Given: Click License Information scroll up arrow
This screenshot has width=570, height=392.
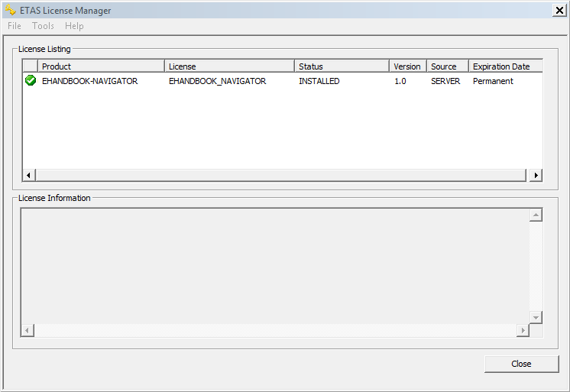Looking at the screenshot, I should (536, 215).
